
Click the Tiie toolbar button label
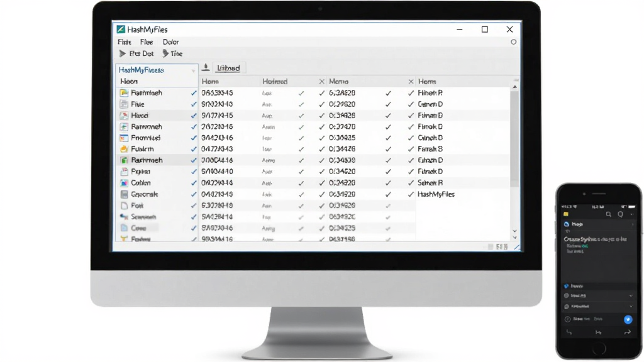176,54
